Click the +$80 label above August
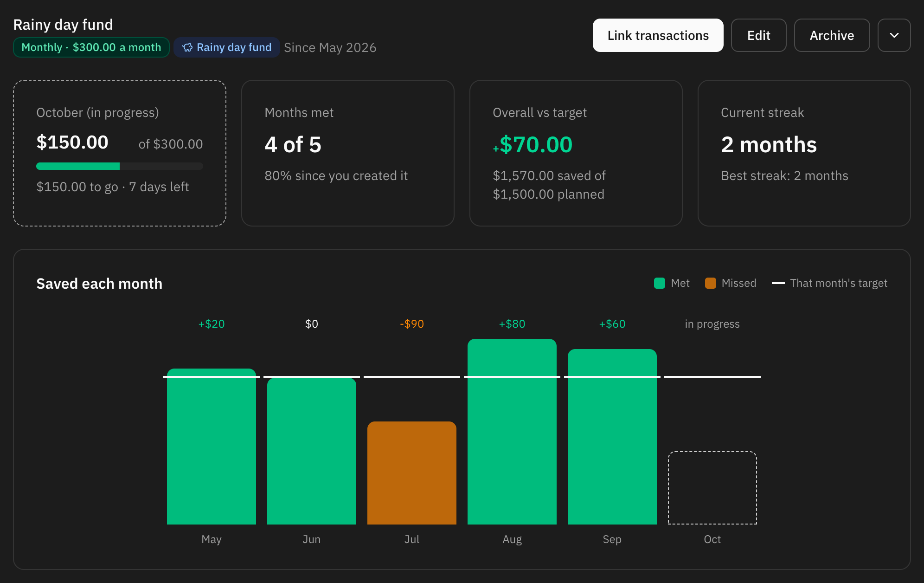Screen dimensions: 924x583 pyautogui.click(x=512, y=324)
